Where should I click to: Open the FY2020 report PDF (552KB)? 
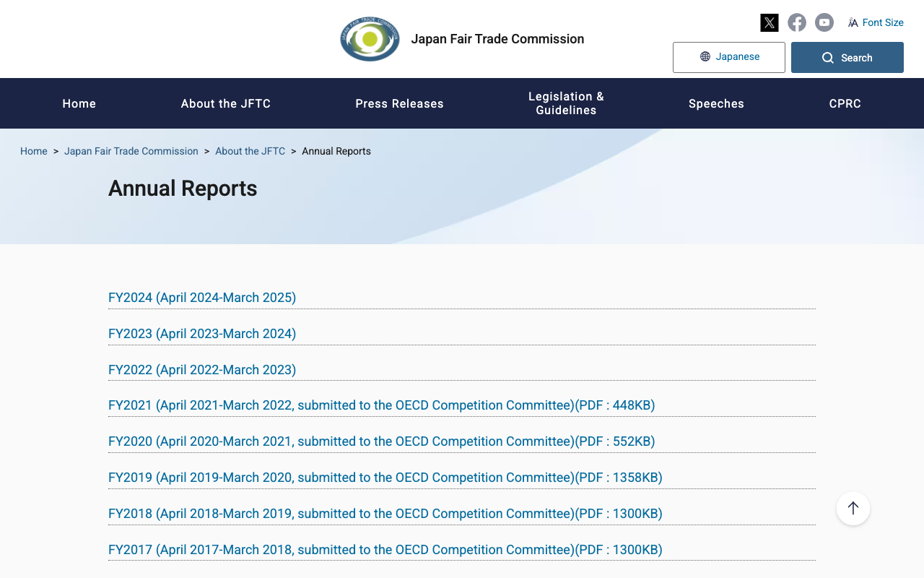coord(382,441)
